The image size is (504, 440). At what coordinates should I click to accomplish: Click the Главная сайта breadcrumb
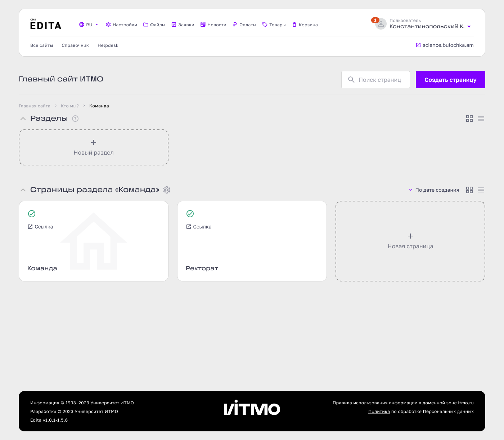click(x=35, y=106)
